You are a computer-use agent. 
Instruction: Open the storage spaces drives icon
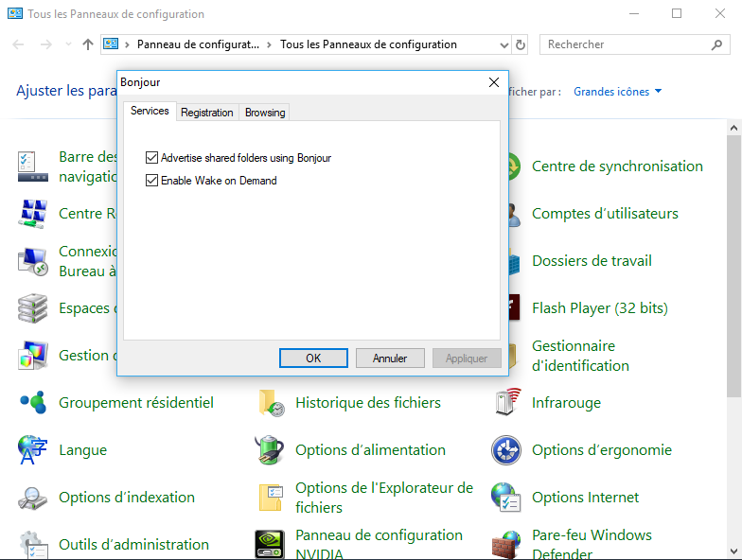coord(32,308)
